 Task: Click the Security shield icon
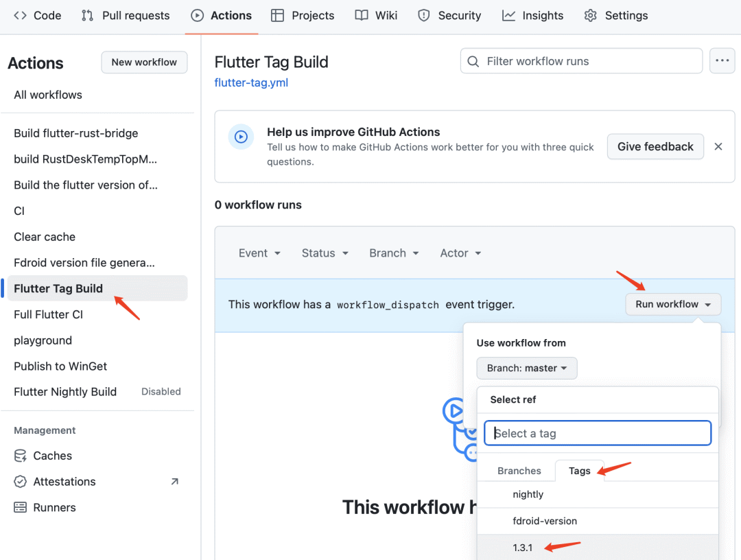(x=424, y=16)
